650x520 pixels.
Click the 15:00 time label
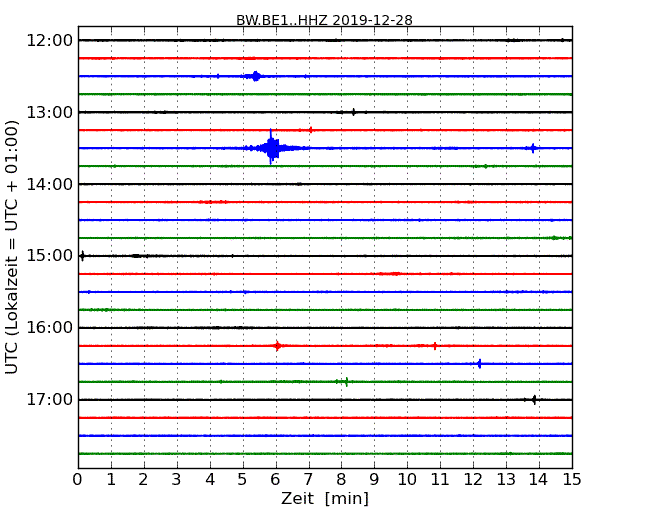(x=49, y=256)
